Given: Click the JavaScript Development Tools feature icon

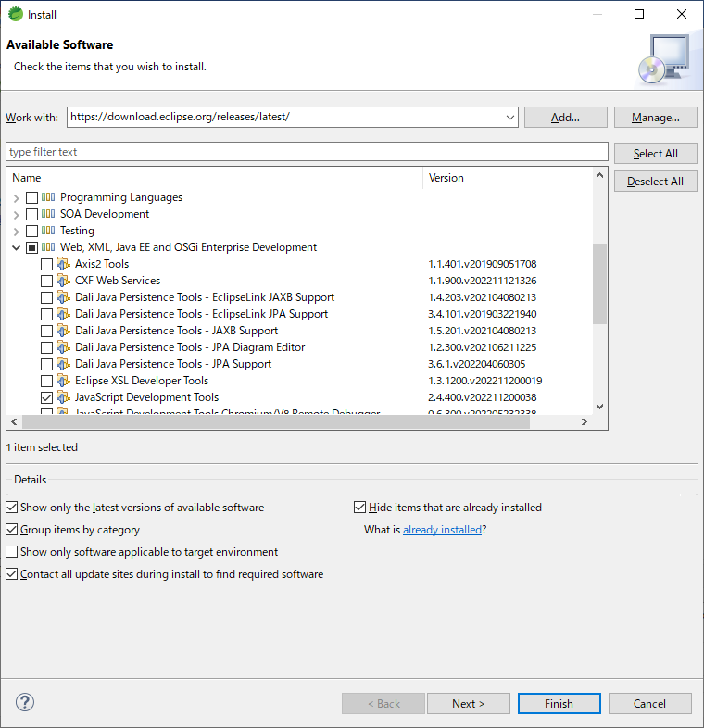Looking at the screenshot, I should click(63, 397).
